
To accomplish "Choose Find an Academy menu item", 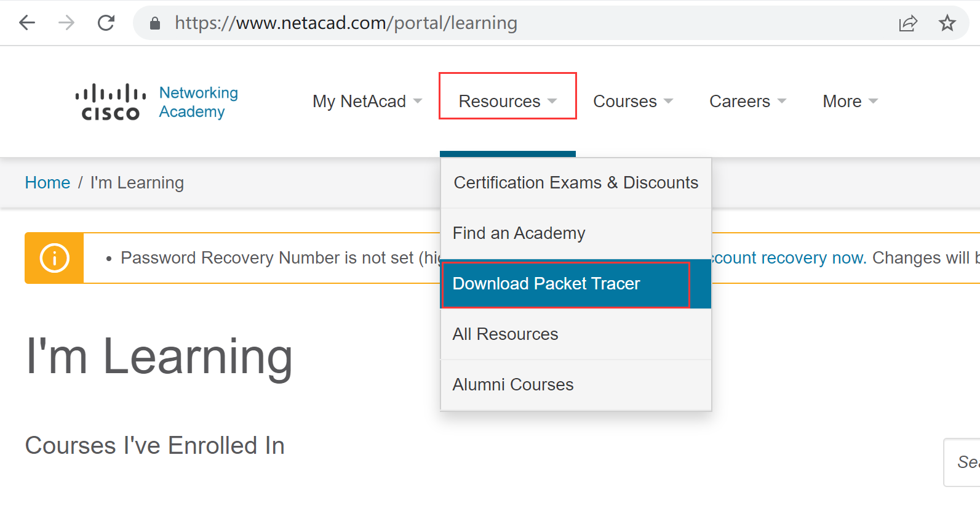I will click(519, 233).
